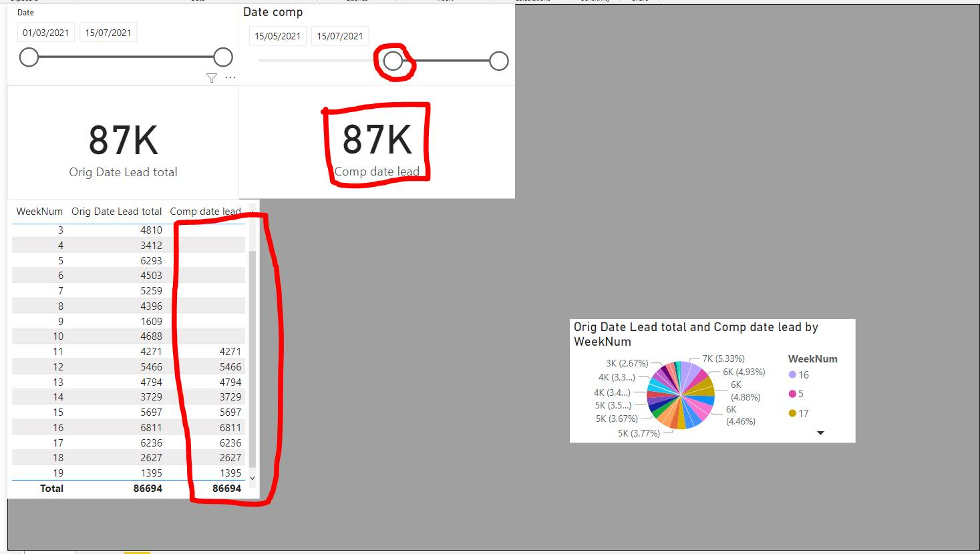This screenshot has height=554, width=980.
Task: Click Orig Date Lead total 86694 in the Total row
Action: [148, 489]
